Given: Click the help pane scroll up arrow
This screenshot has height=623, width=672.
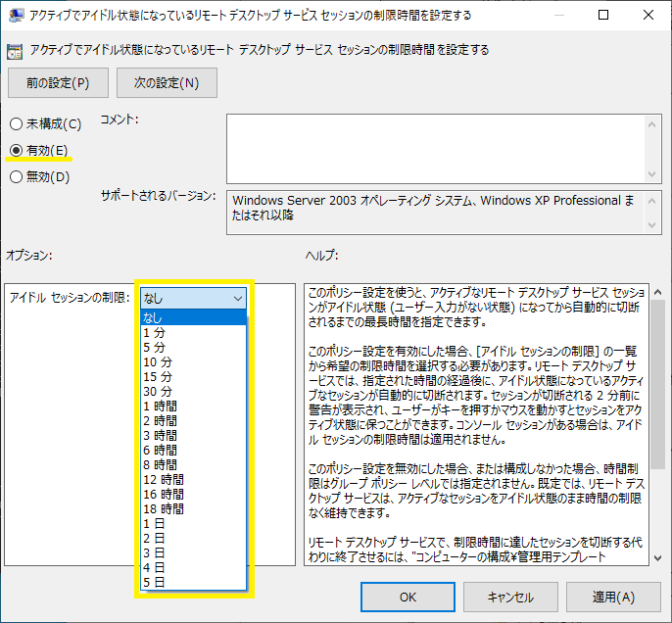Looking at the screenshot, I should (658, 292).
